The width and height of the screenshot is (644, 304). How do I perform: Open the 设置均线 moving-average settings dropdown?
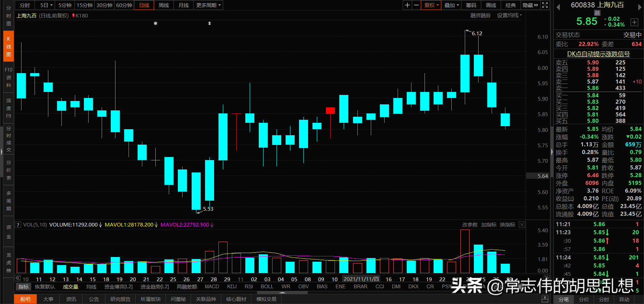click(x=509, y=15)
